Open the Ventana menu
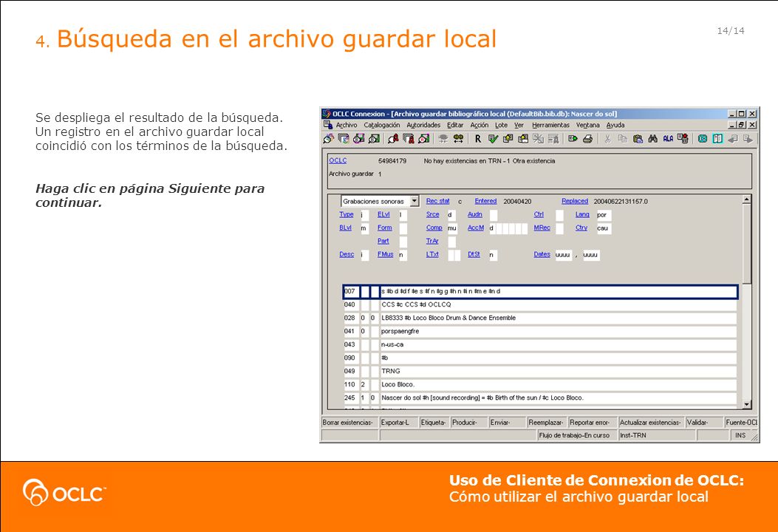The image size is (778, 532). point(588,125)
